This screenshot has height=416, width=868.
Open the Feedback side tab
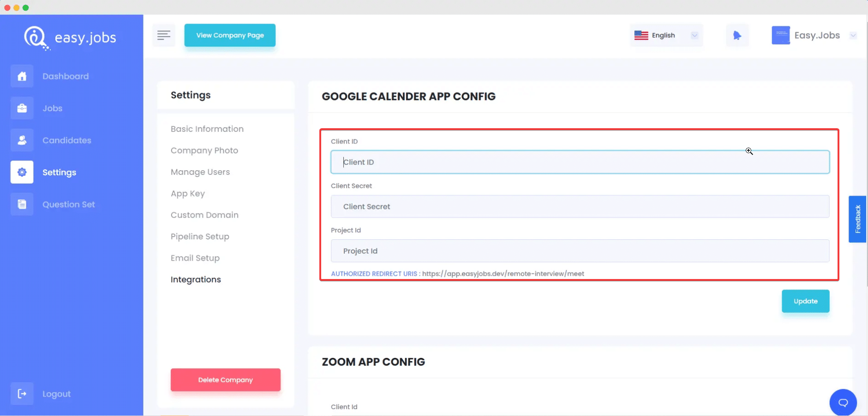857,219
